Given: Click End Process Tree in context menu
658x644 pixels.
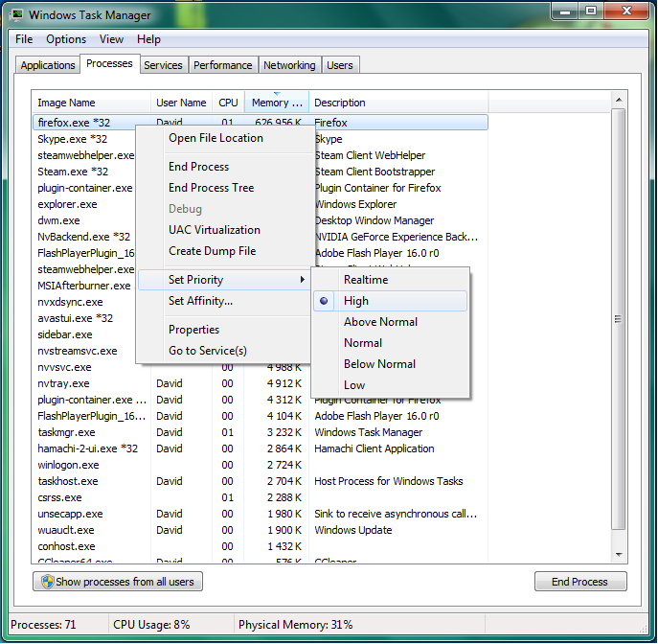Looking at the screenshot, I should coord(212,188).
